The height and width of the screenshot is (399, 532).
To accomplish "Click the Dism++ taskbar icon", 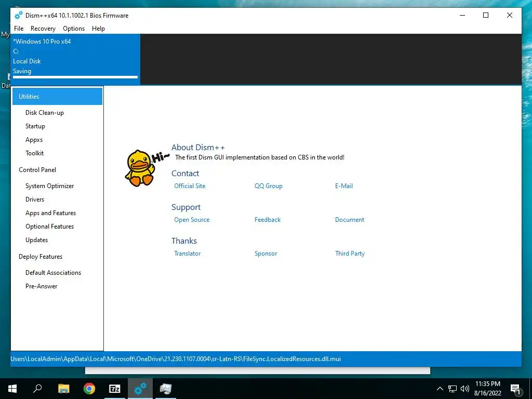I will [140, 389].
